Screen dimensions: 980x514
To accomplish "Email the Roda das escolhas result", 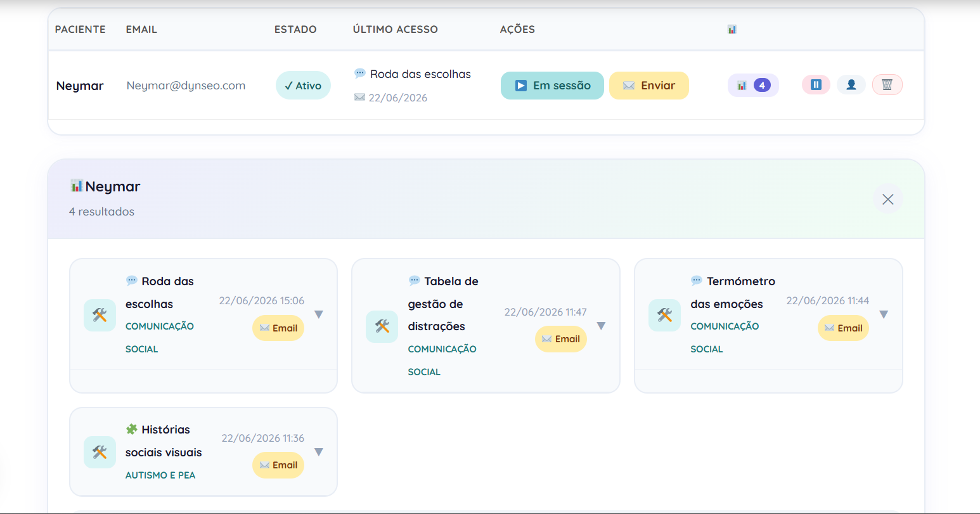I will coord(278,328).
